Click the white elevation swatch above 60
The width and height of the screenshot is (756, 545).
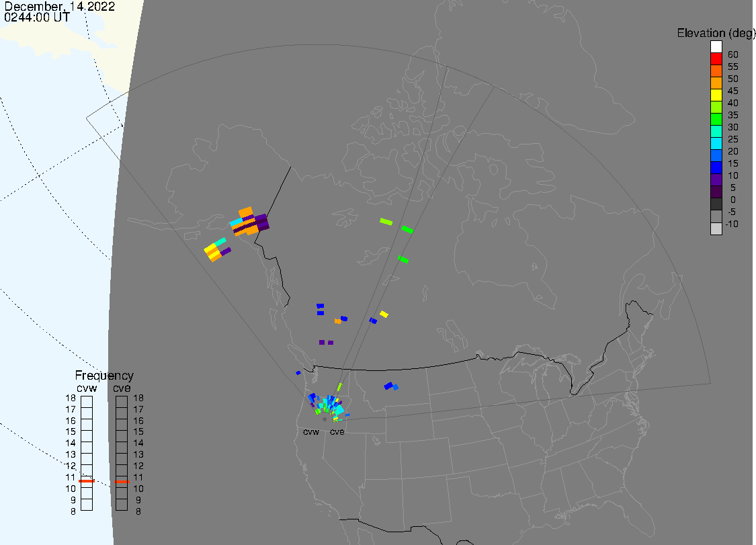click(x=716, y=47)
